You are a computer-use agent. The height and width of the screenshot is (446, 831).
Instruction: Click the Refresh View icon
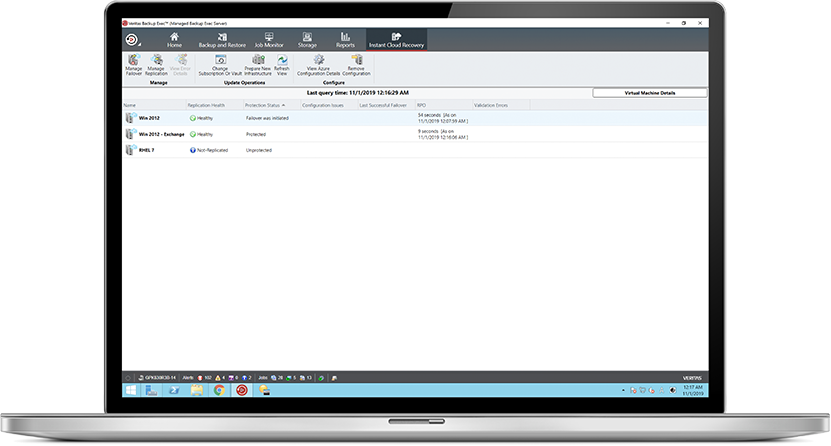pyautogui.click(x=282, y=63)
